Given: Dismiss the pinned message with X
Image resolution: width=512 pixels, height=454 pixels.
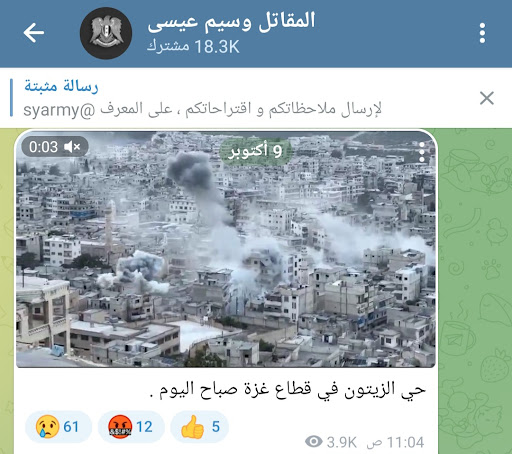Looking at the screenshot, I should (486, 98).
